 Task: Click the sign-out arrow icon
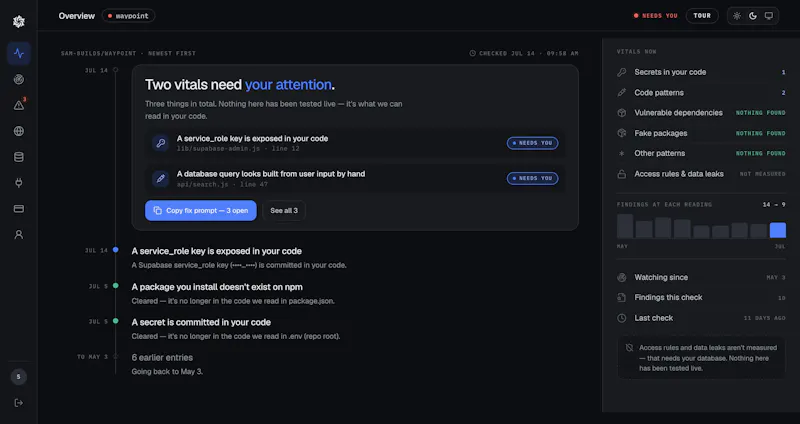(19, 403)
